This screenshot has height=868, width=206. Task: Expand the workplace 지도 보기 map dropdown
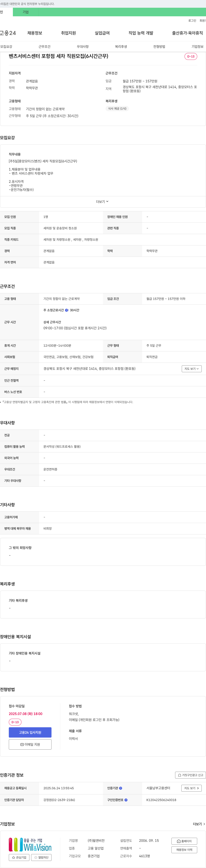tap(191, 369)
